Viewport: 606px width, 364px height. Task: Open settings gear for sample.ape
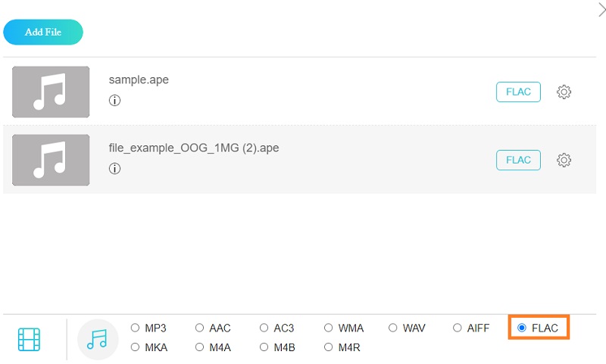click(x=564, y=92)
